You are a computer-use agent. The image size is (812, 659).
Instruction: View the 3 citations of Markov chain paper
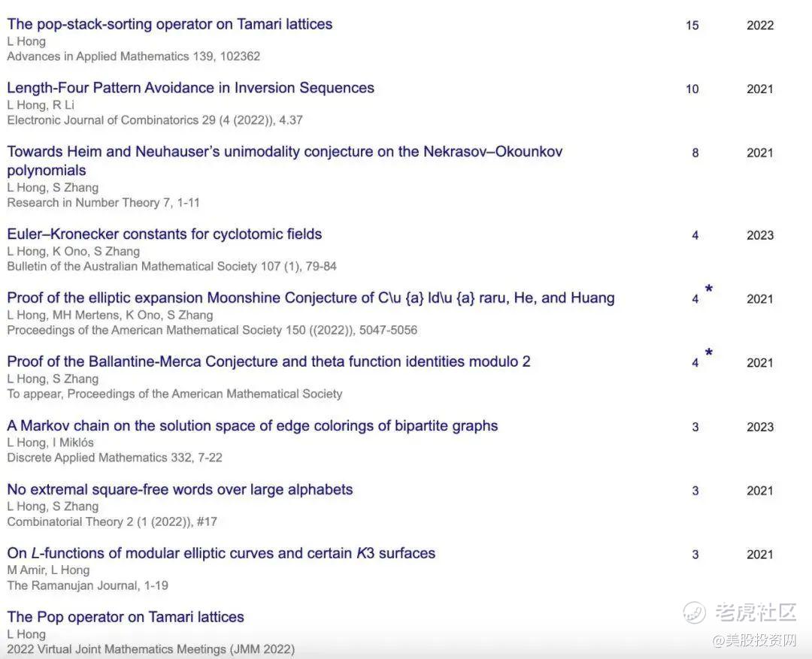point(695,428)
